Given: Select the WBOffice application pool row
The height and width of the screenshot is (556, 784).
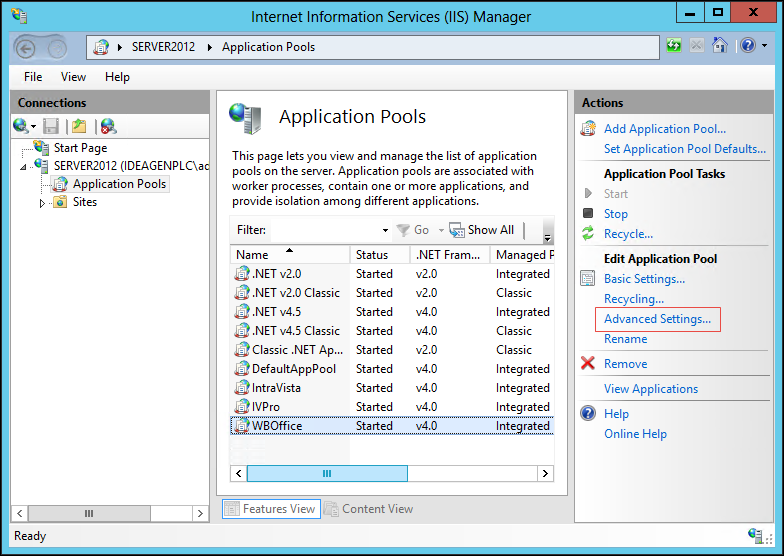Looking at the screenshot, I should click(392, 426).
